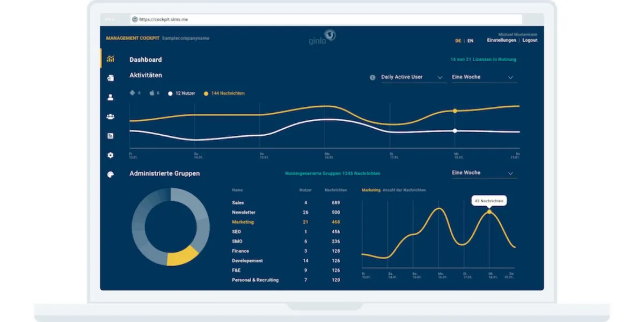Expand the Daily Active User dropdown
The image size is (644, 322).
412,77
